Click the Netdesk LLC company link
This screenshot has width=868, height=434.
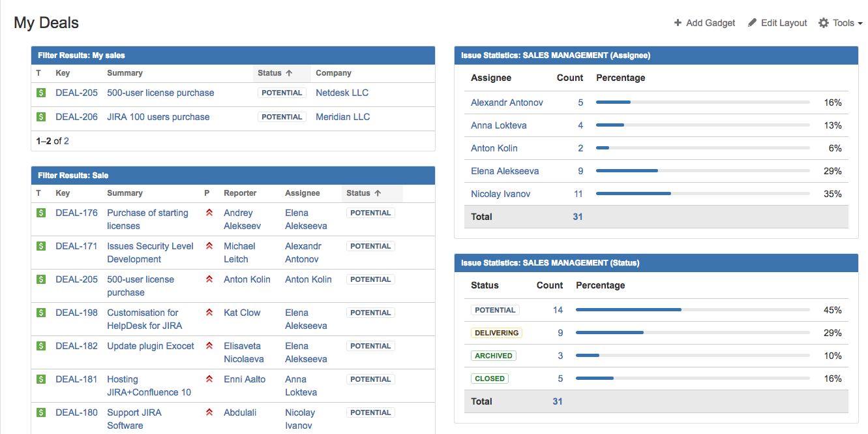point(342,93)
